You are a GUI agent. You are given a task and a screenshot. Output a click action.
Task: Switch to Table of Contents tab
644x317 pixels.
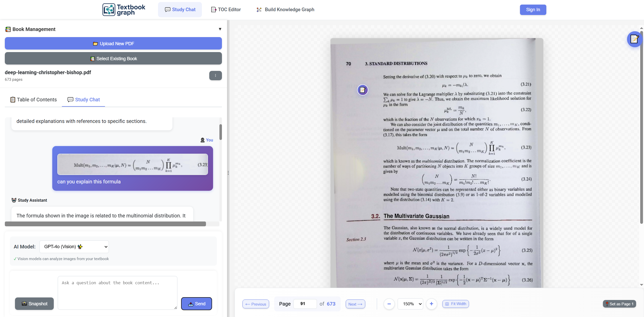[x=33, y=100]
